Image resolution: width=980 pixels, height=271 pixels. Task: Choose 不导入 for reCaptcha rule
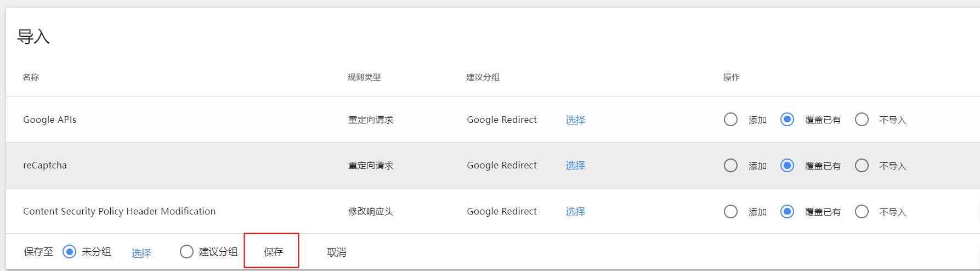(x=862, y=166)
